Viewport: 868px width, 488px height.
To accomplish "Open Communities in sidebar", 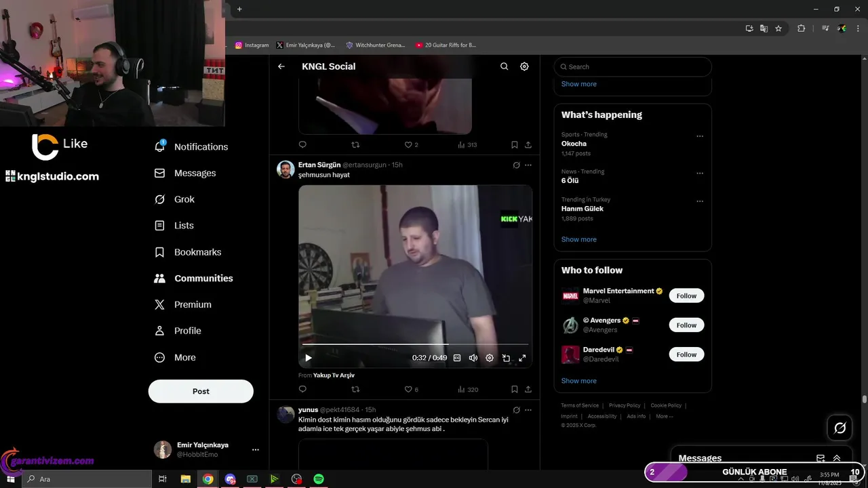I will [x=194, y=278].
